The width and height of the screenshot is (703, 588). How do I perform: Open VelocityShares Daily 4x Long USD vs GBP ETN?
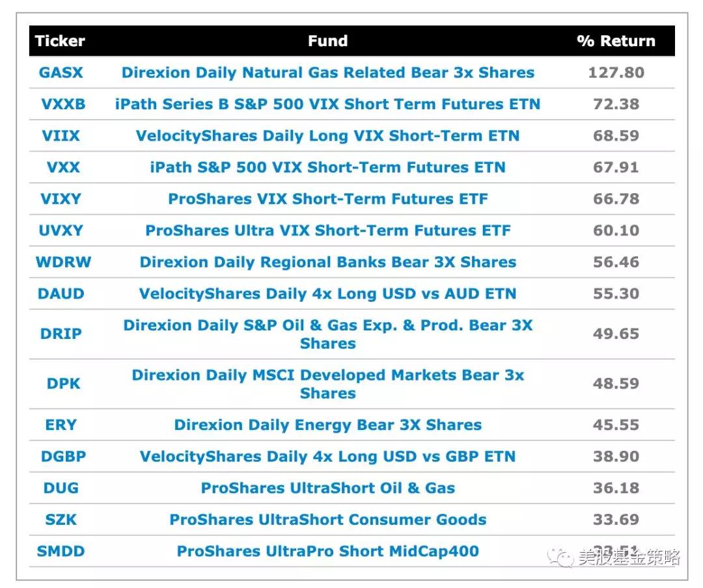point(327,457)
